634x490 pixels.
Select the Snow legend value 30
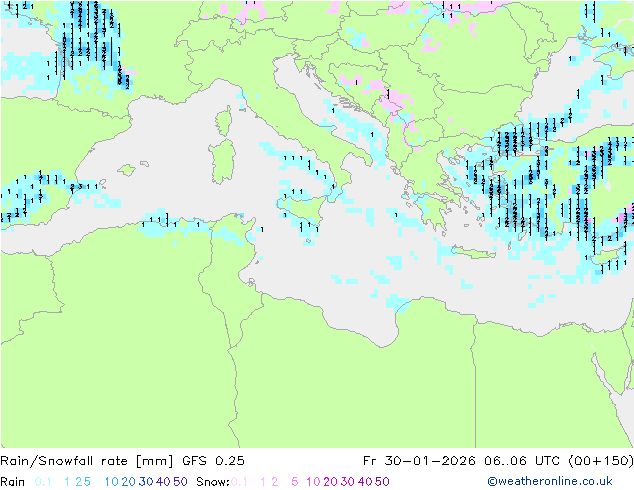coord(348,482)
